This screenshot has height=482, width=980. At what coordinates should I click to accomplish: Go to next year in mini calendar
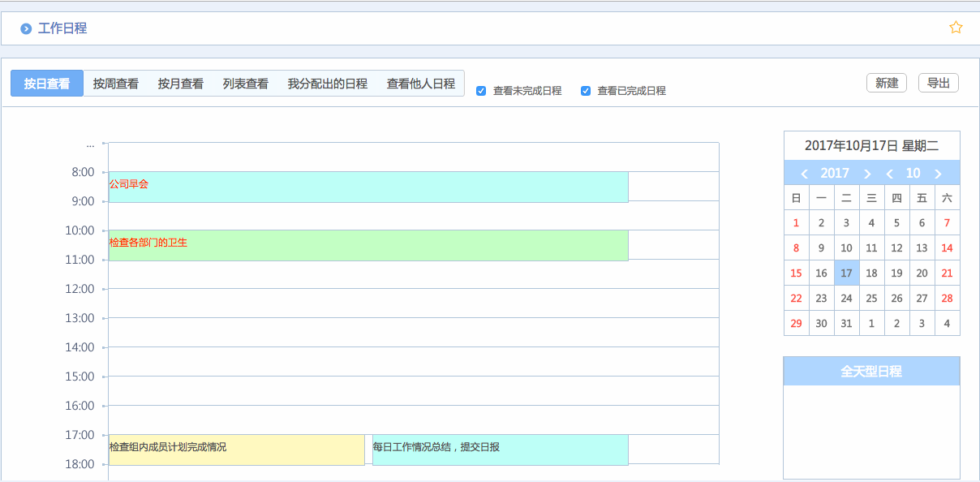(866, 172)
